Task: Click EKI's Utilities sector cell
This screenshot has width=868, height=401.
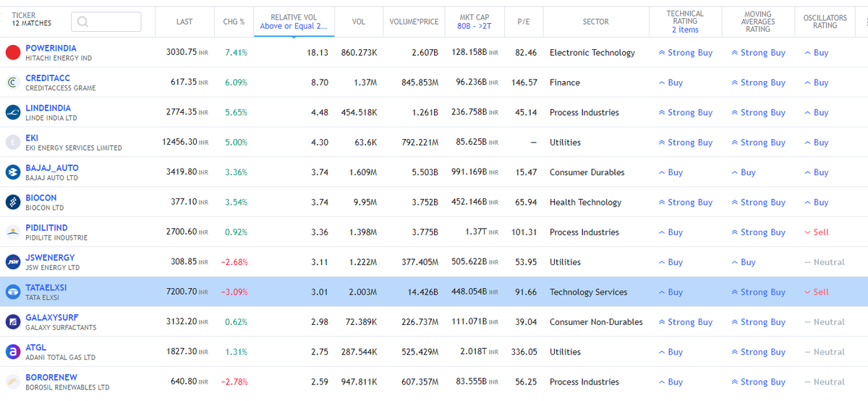Action: (565, 143)
